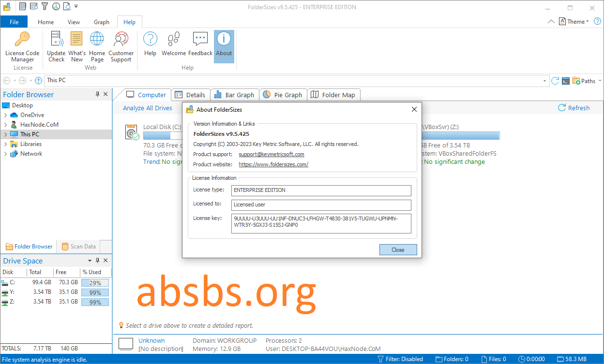Expand the OneDrive tree node

coord(5,115)
